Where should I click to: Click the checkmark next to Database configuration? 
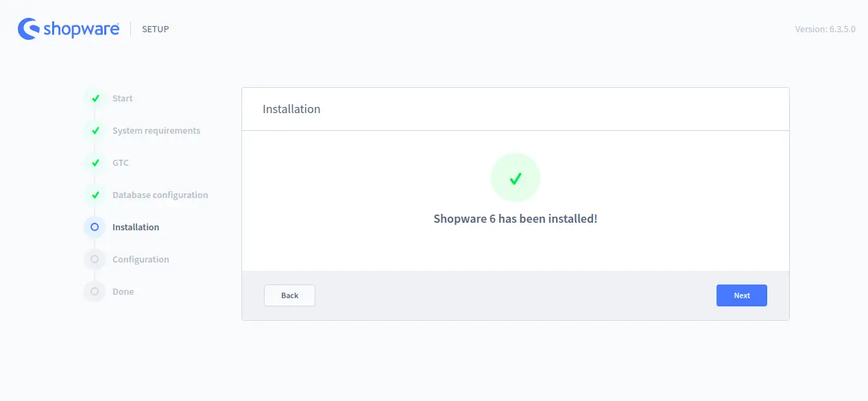pyautogui.click(x=95, y=195)
